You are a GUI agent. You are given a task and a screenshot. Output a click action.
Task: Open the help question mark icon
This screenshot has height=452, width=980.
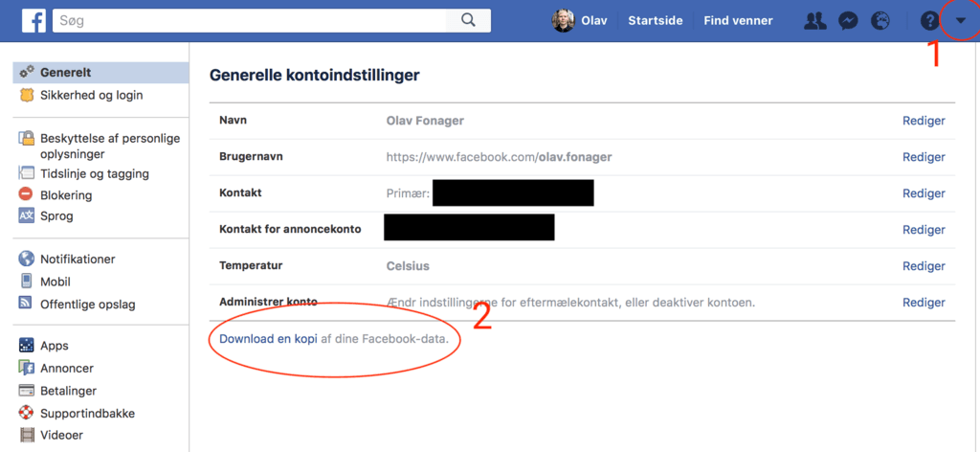929,21
